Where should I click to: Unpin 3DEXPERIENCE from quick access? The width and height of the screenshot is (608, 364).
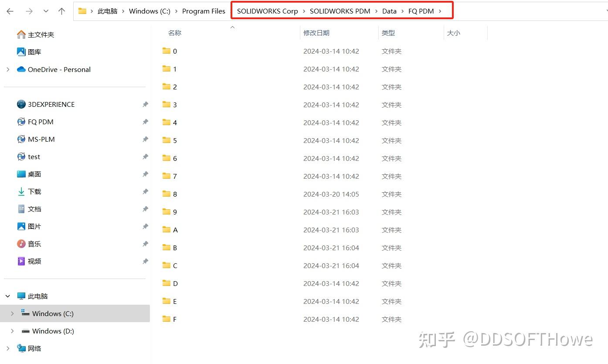145,104
